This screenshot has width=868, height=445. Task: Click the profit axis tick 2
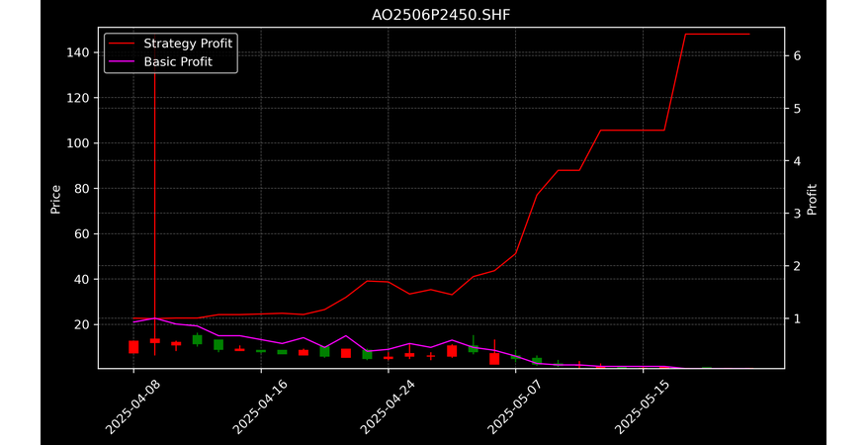click(798, 266)
